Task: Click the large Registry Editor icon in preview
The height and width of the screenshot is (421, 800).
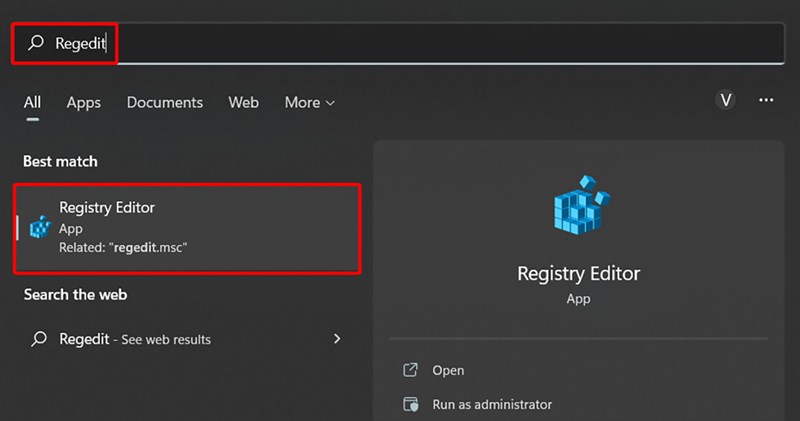Action: tap(581, 205)
